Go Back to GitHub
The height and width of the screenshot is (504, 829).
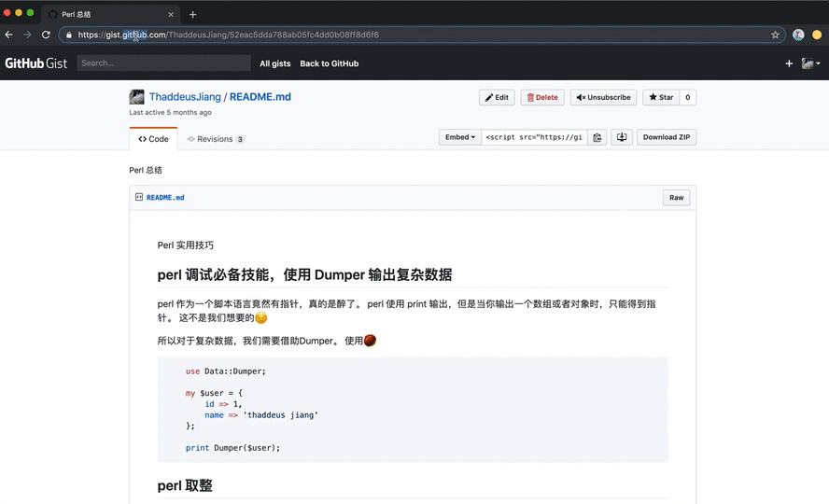(330, 63)
